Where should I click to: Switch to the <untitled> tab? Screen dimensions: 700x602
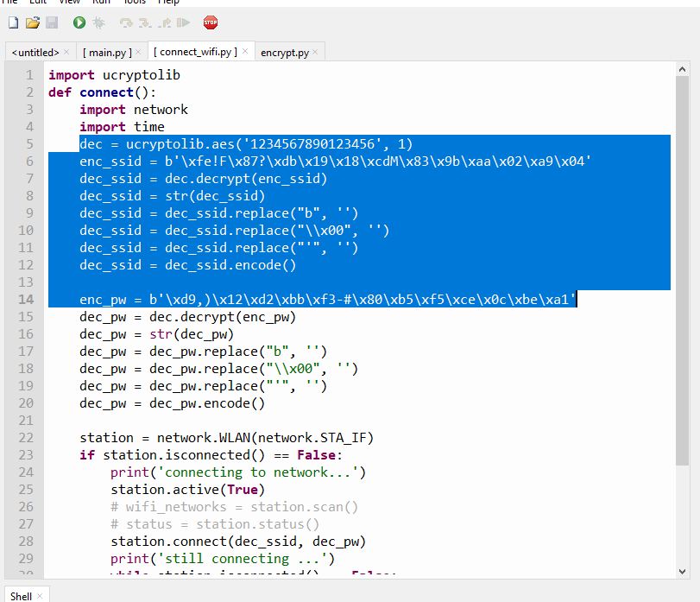[x=35, y=53]
